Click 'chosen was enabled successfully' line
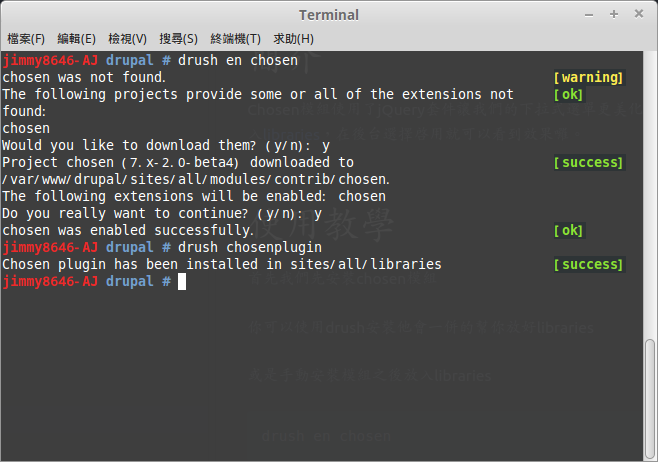This screenshot has width=658, height=462. [x=128, y=230]
